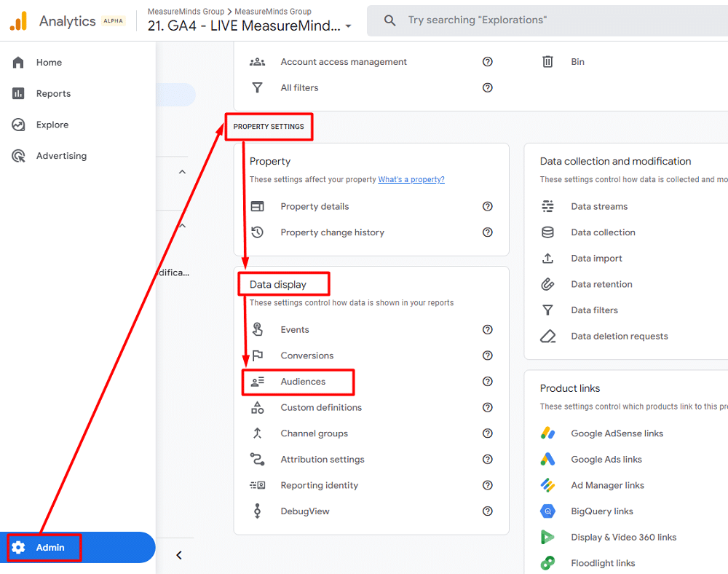Click the Conversions flag icon

[x=257, y=355]
